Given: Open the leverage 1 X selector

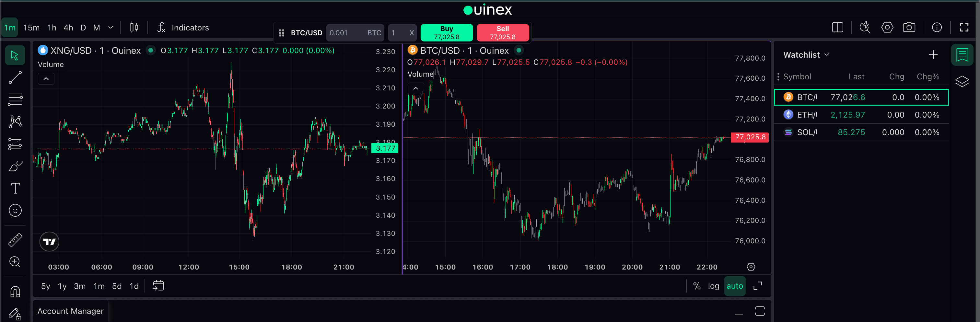Looking at the screenshot, I should 402,33.
